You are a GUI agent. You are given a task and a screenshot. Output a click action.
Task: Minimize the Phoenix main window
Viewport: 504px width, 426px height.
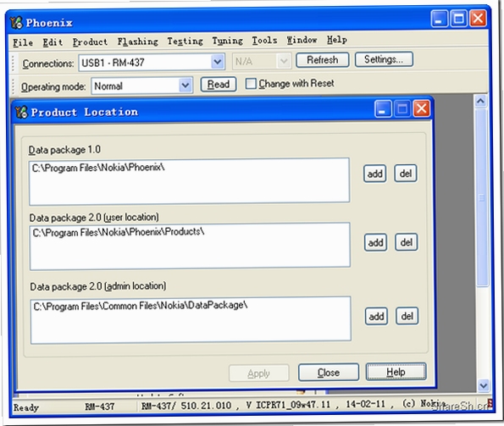pos(439,19)
